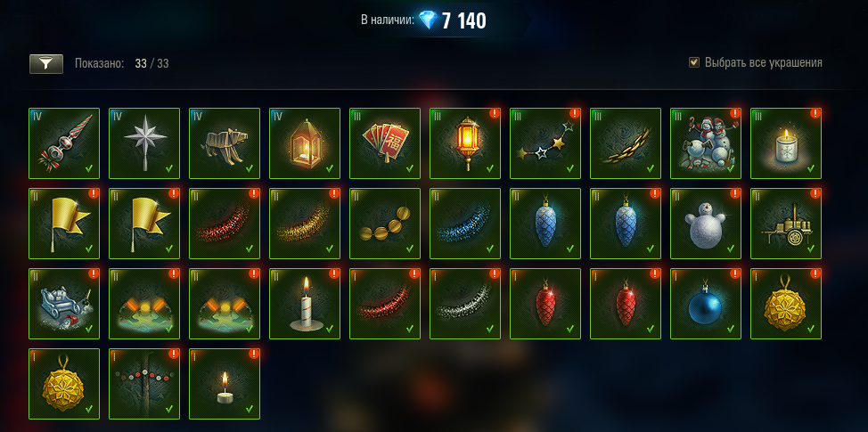Select the blue tinsel garland item
The width and height of the screenshot is (868, 432).
[465, 224]
